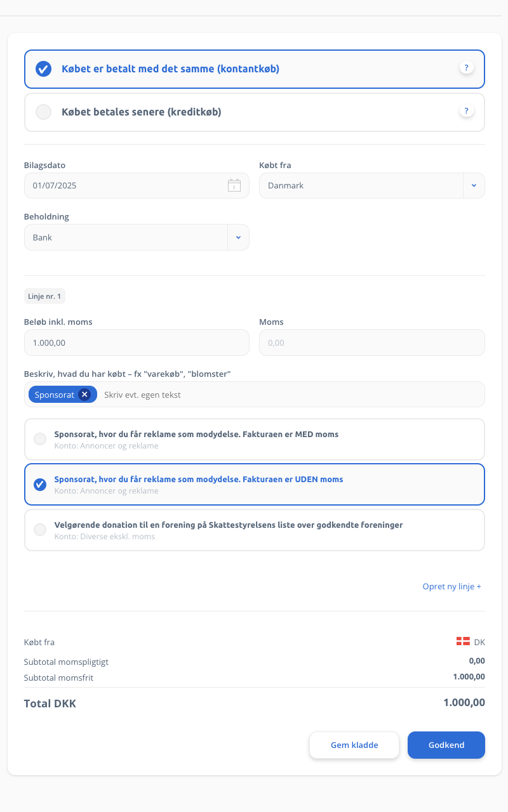Click the Linje nr. 1 label
Image resolution: width=508 pixels, height=812 pixels.
click(44, 296)
